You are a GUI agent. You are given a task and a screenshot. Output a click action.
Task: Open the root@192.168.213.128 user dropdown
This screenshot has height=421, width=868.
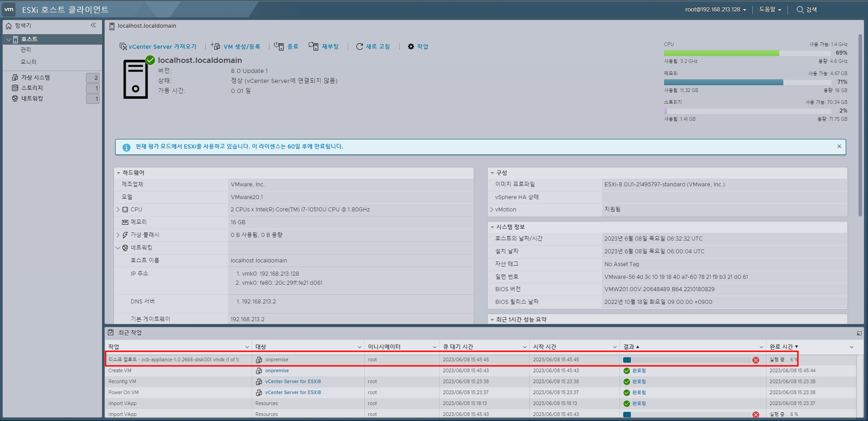click(x=716, y=10)
